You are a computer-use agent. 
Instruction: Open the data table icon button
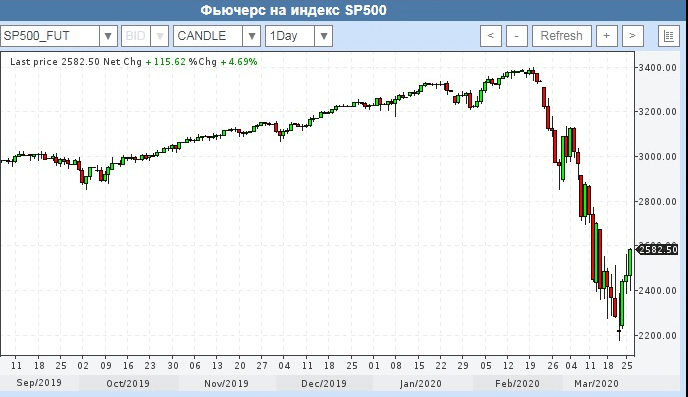(x=669, y=36)
